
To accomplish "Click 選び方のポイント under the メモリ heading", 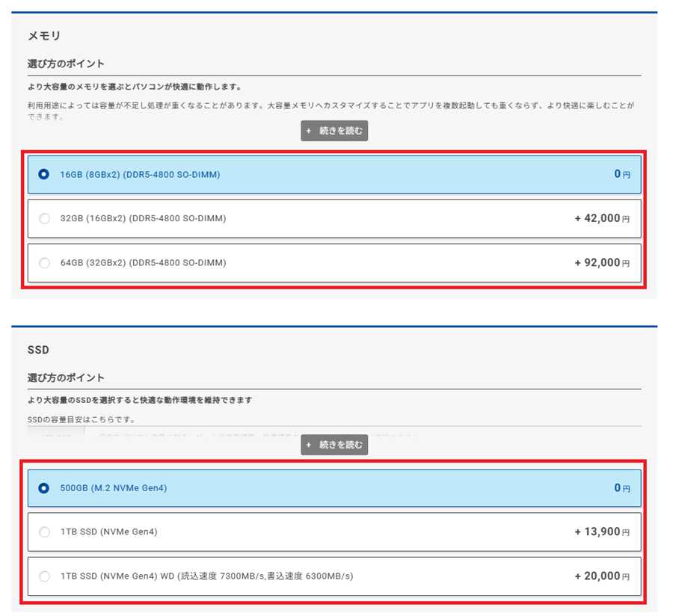I will coord(66,64).
